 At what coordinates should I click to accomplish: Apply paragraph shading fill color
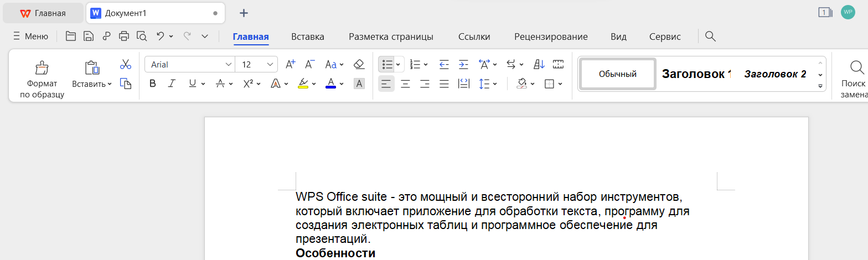[x=521, y=84]
